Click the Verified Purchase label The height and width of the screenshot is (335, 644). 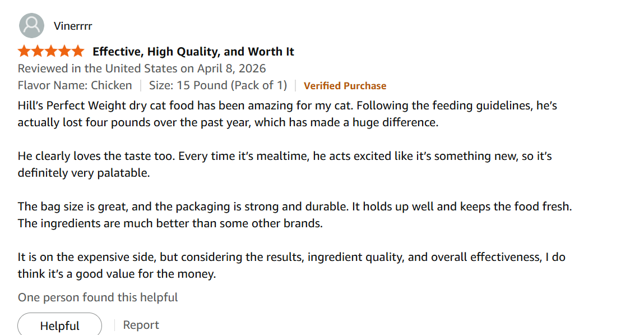(x=345, y=86)
